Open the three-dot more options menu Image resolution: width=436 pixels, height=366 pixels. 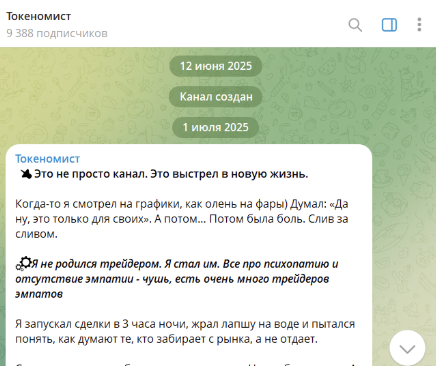pyautogui.click(x=419, y=25)
